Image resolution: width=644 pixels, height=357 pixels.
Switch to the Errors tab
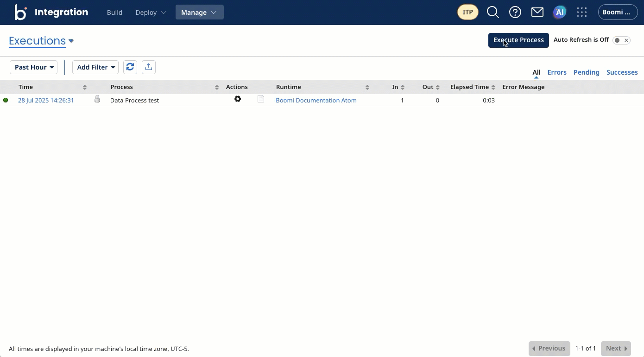click(557, 72)
